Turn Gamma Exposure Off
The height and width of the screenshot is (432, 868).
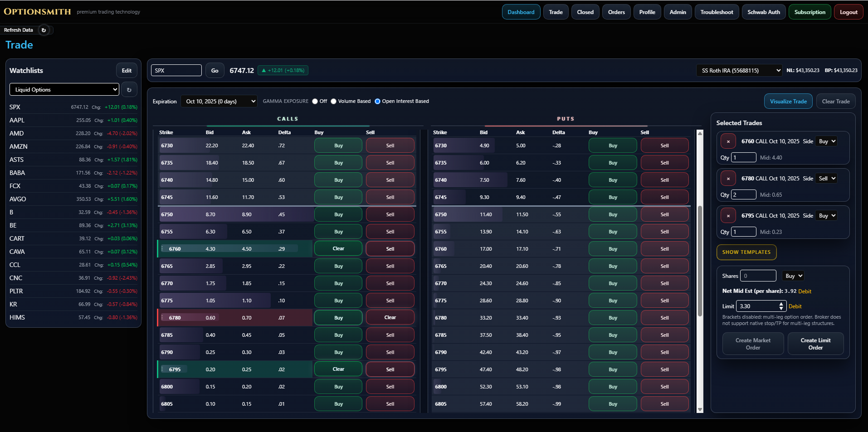coord(315,102)
